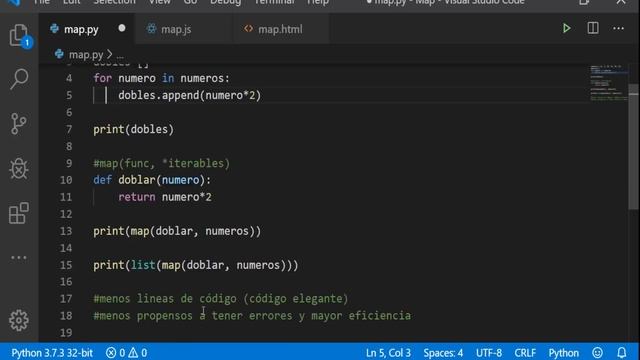640x360 pixels.
Task: Click the minimap code preview
Action: click(609, 83)
